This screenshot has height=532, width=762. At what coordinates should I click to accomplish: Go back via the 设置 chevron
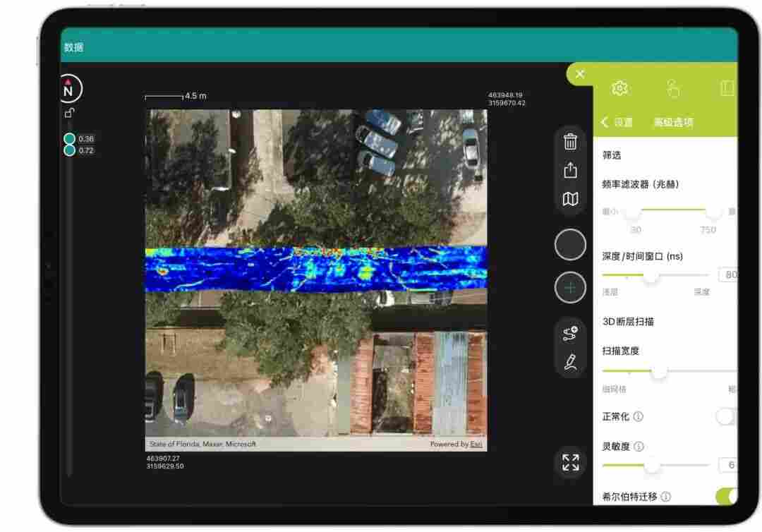click(x=605, y=123)
